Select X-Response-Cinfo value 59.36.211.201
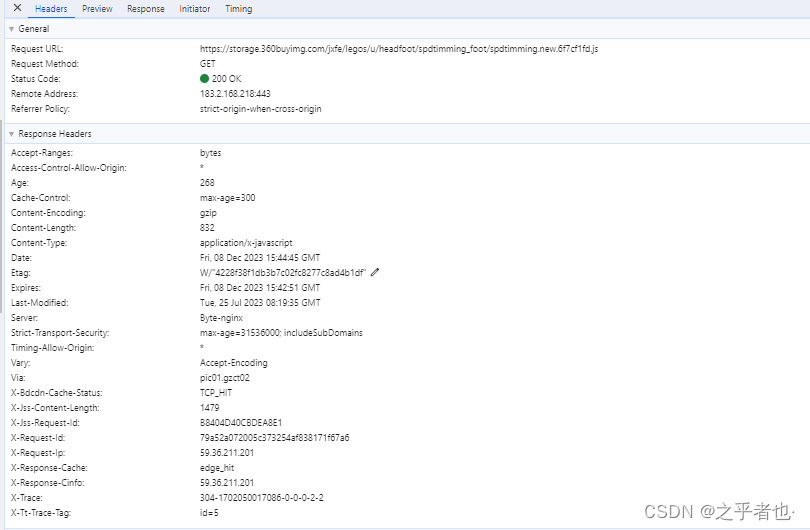 point(227,482)
